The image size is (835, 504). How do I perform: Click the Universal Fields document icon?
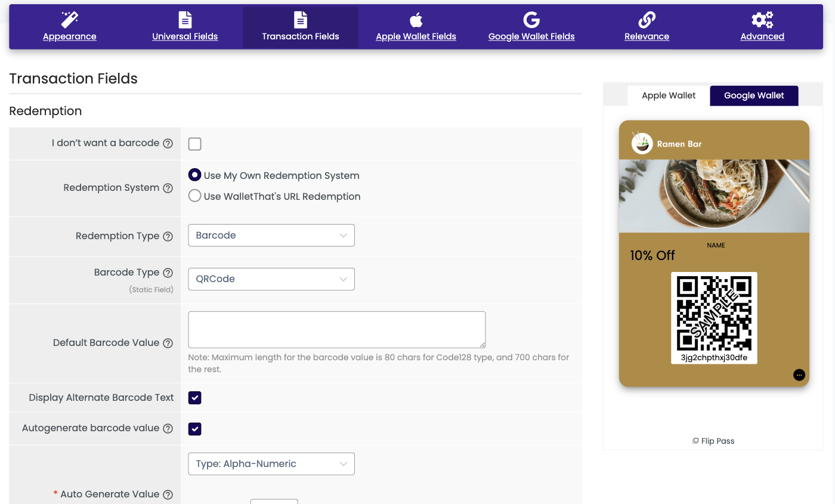point(185,20)
